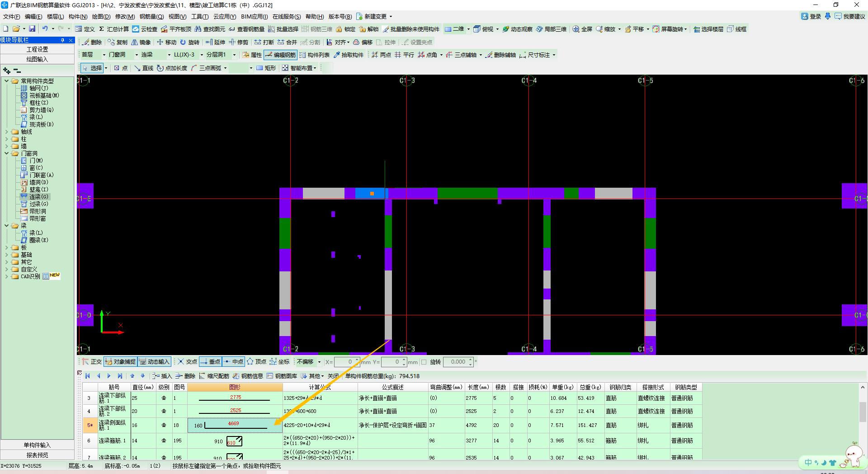Viewport: 868px width, 474px height.
Task: Click 钢筋图库 rebar library button
Action: coord(282,376)
